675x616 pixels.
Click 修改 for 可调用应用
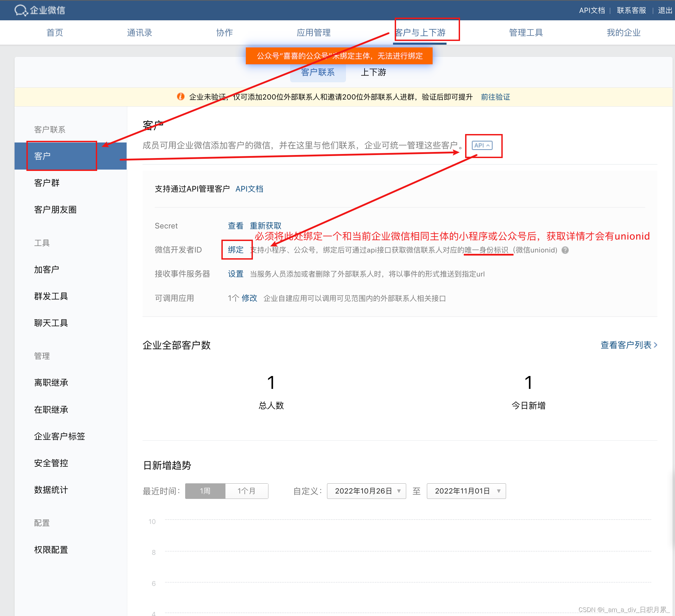(249, 298)
